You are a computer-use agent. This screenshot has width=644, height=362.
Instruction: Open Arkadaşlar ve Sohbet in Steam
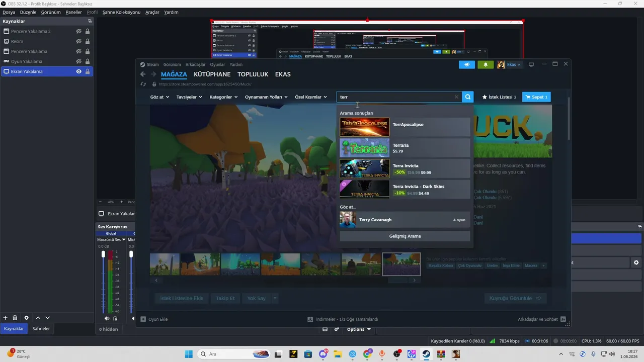[542, 319]
